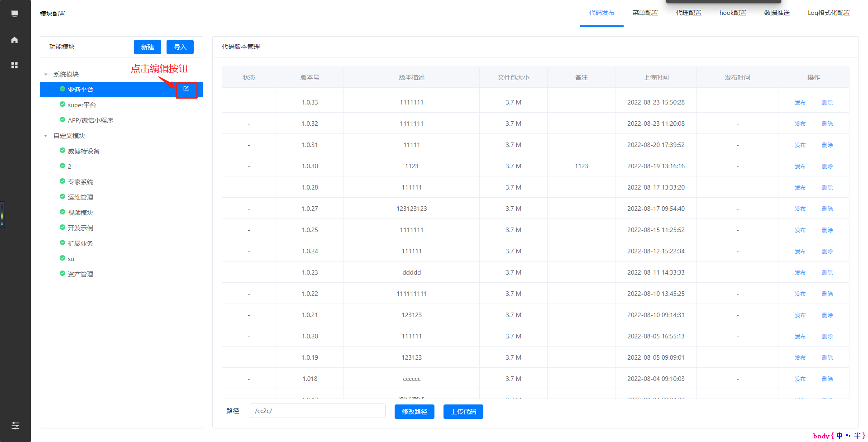
Task: Open the home icon in sidebar
Action: tap(14, 40)
